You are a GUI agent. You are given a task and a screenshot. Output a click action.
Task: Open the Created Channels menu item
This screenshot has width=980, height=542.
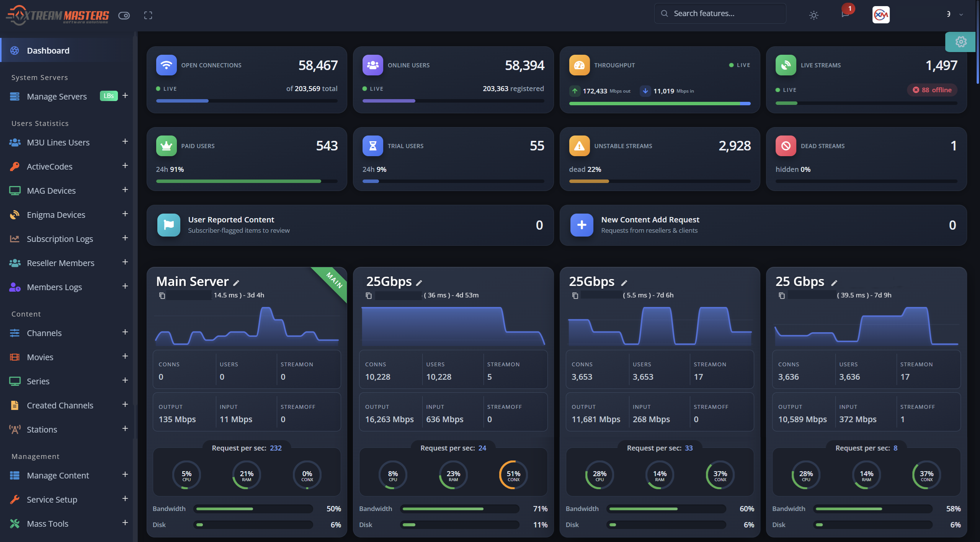(x=67, y=405)
